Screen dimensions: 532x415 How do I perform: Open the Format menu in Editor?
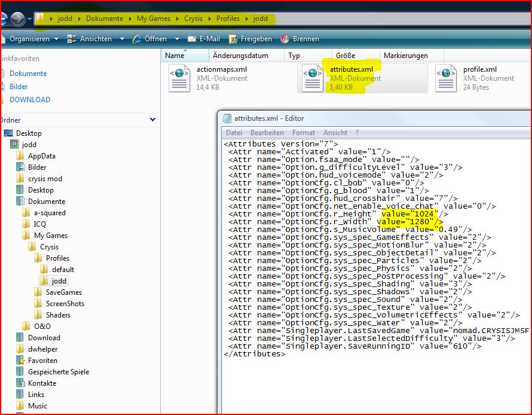[x=304, y=133]
